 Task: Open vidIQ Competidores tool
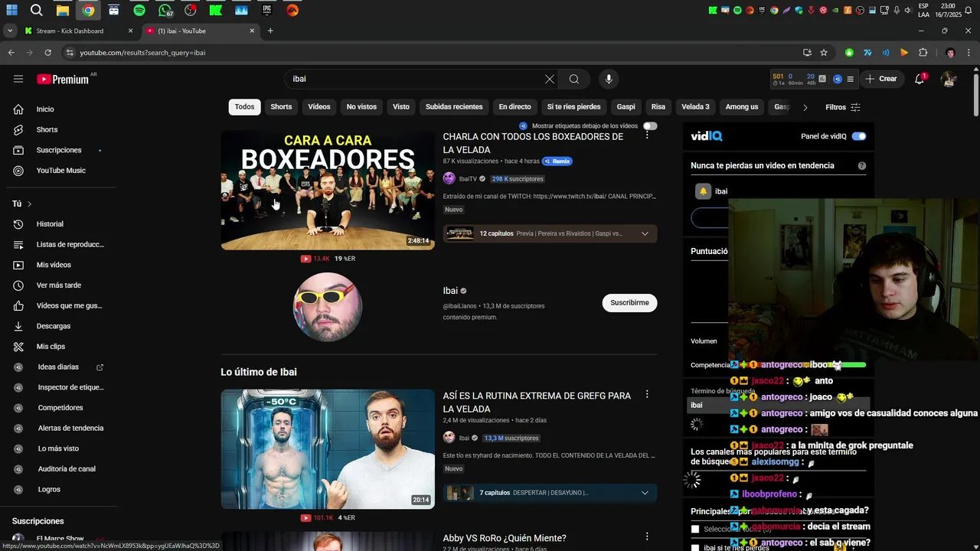click(x=60, y=408)
